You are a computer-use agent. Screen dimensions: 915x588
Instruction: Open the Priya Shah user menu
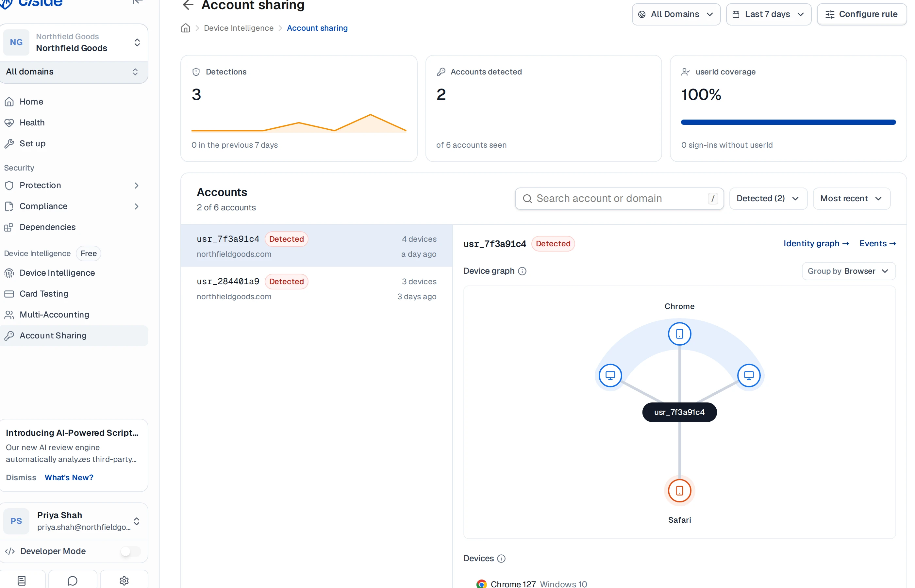click(x=74, y=521)
